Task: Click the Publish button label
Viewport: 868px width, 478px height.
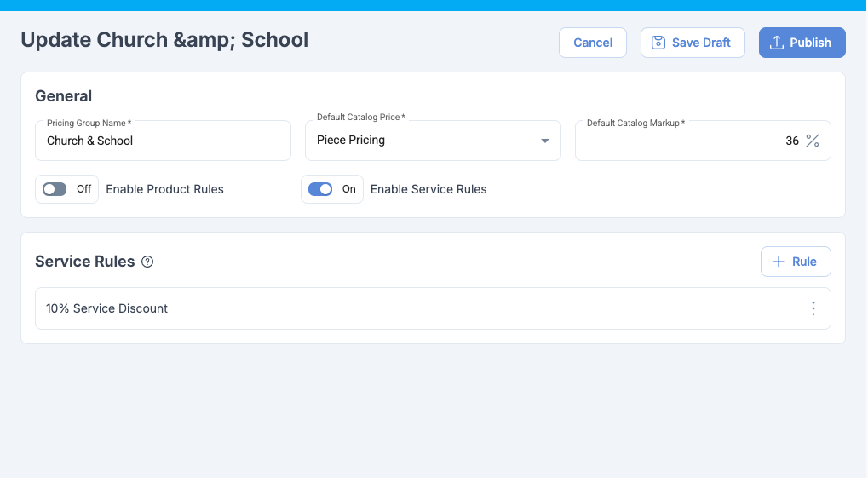Action: click(810, 43)
